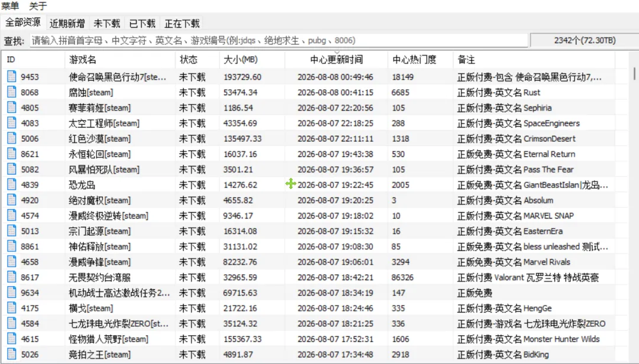Select game 赛菲莉娅[steam]
Screen dimensions: 639x364
tap(100, 108)
